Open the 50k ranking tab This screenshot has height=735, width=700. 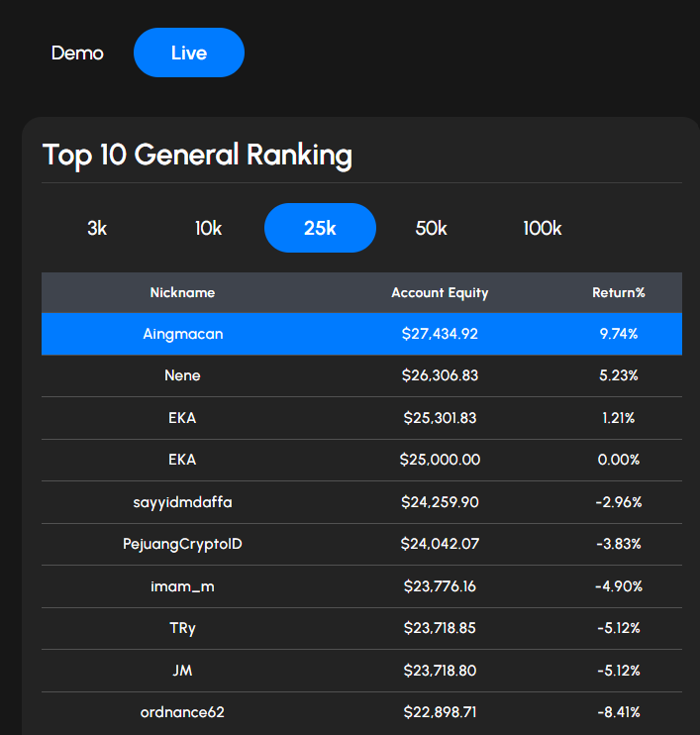pos(431,228)
